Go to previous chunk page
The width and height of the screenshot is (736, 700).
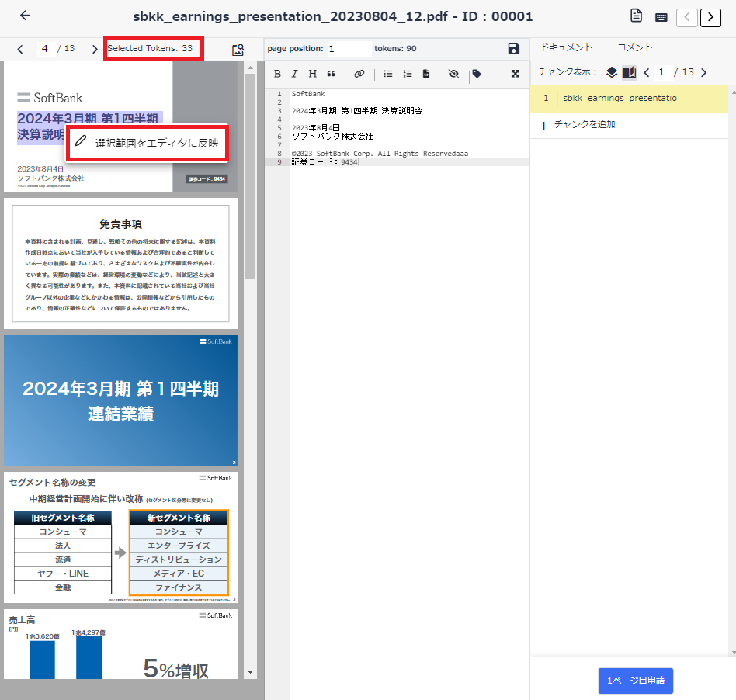(x=647, y=72)
